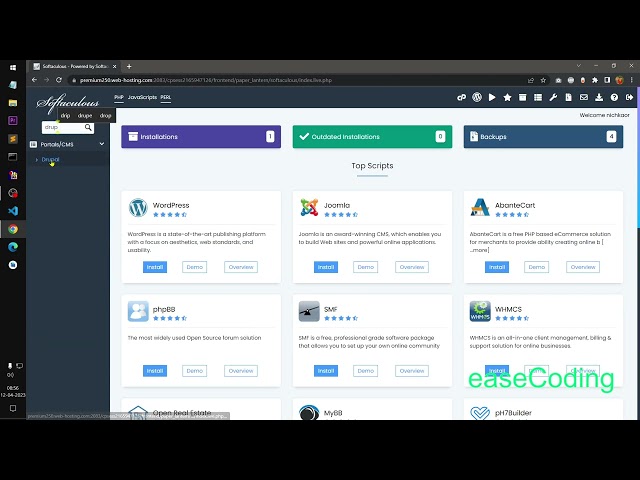The width and height of the screenshot is (640, 480).
Task: Open the backups file icon in toolbar
Action: click(x=568, y=98)
